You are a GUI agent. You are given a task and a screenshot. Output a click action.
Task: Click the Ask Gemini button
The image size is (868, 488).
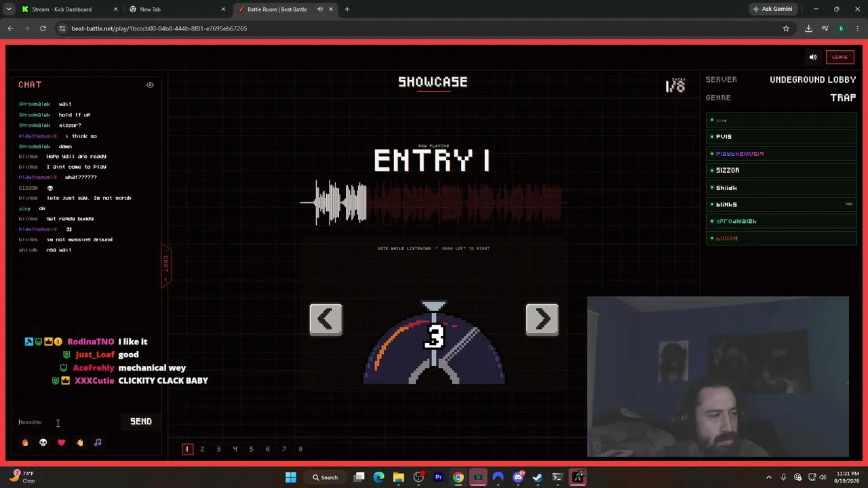coord(772,9)
